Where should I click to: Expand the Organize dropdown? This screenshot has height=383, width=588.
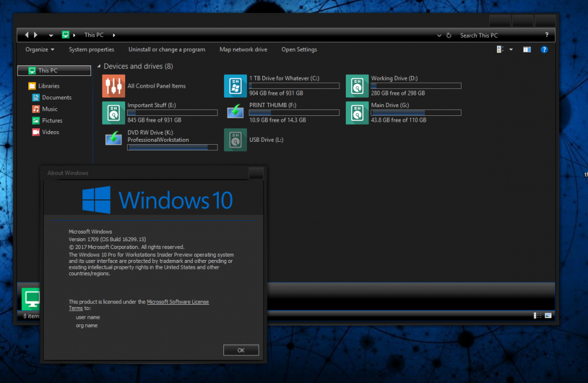click(x=39, y=49)
